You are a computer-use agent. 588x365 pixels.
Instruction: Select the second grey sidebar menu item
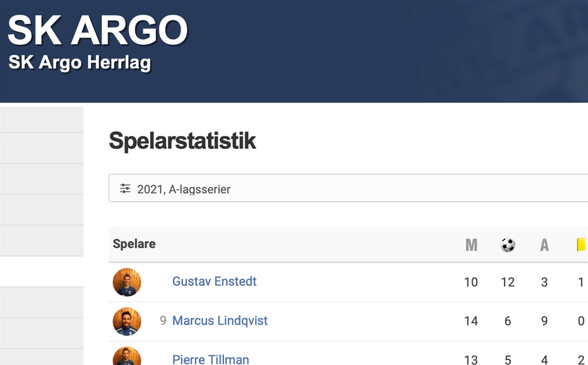[x=42, y=148]
